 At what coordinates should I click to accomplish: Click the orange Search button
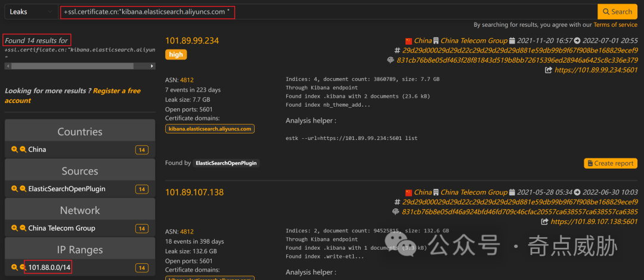point(617,12)
